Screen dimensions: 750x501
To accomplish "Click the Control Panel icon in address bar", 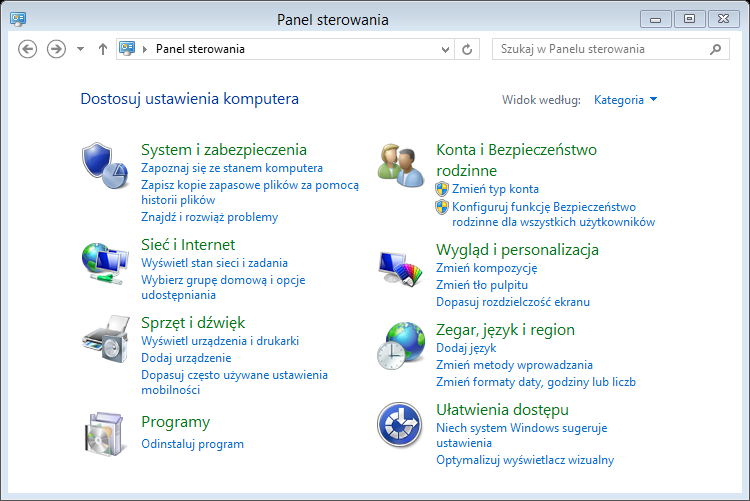I will (x=127, y=48).
